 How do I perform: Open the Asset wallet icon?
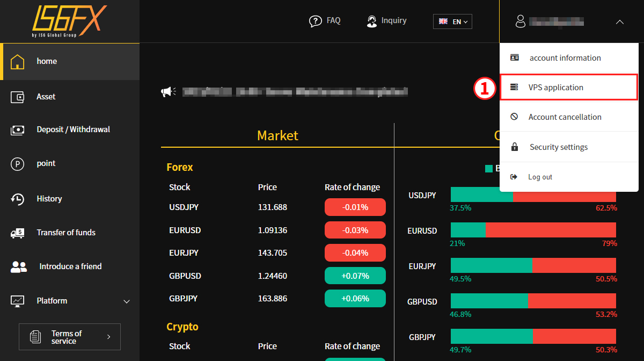18,97
